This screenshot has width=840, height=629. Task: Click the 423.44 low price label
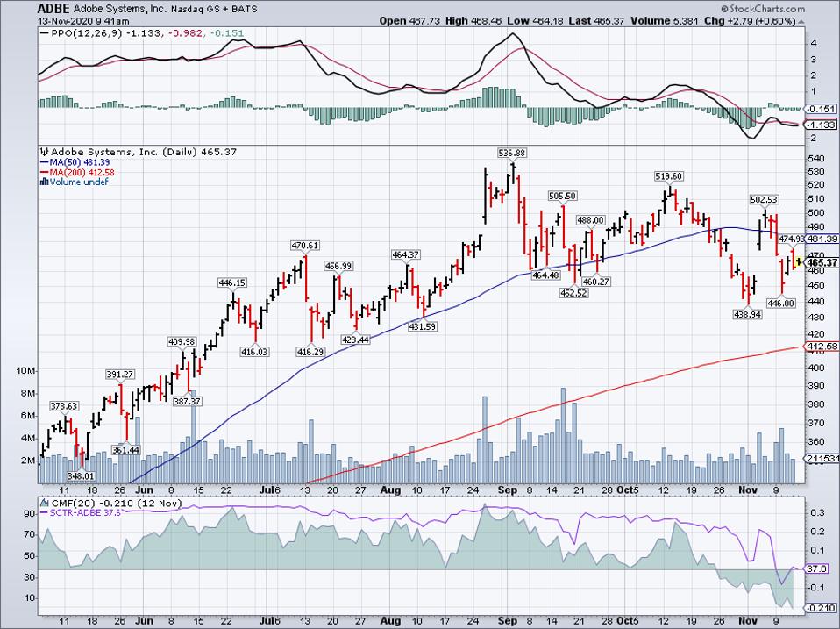(356, 340)
